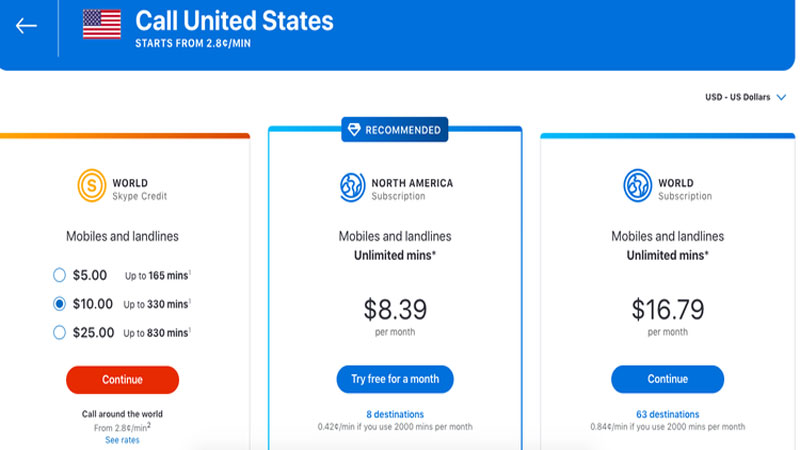800x450 pixels.
Task: Click the blue Continue button for World Subscription
Action: (667, 379)
